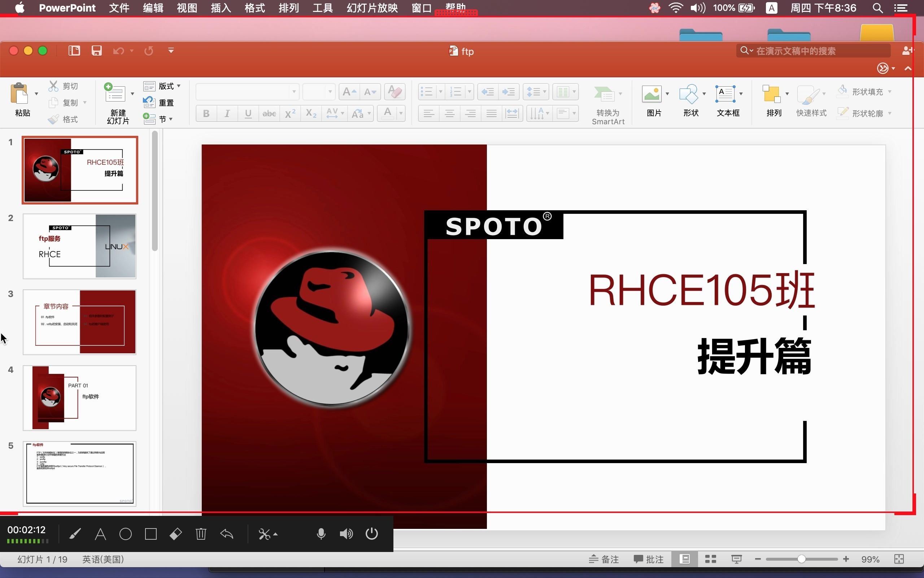
Task: Click the font color A swatch
Action: [388, 113]
